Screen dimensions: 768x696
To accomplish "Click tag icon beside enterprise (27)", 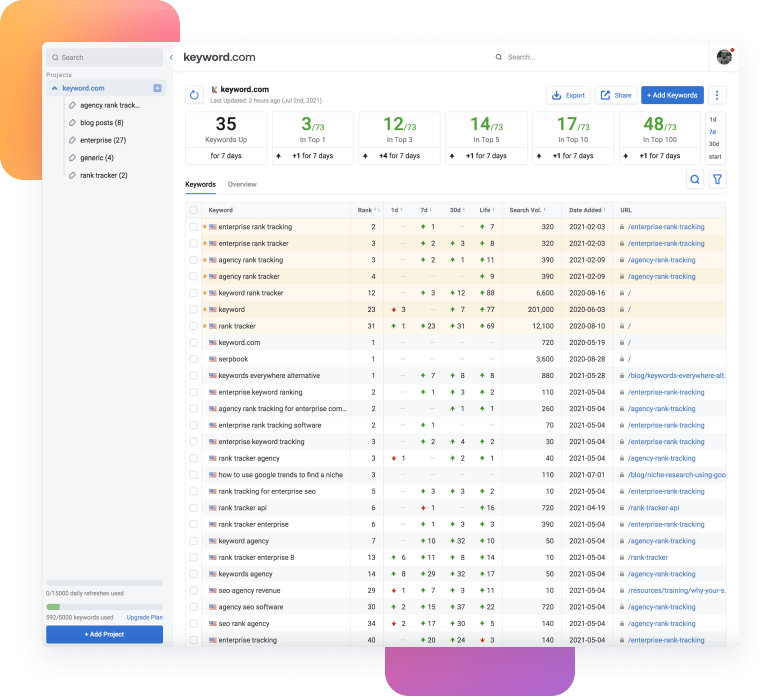I will click(x=72, y=140).
